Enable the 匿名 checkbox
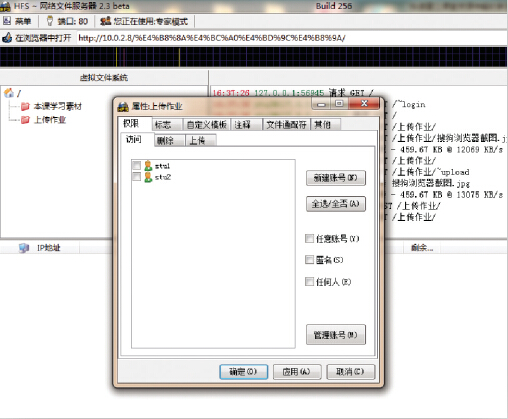This screenshot has width=508, height=419. pos(309,260)
